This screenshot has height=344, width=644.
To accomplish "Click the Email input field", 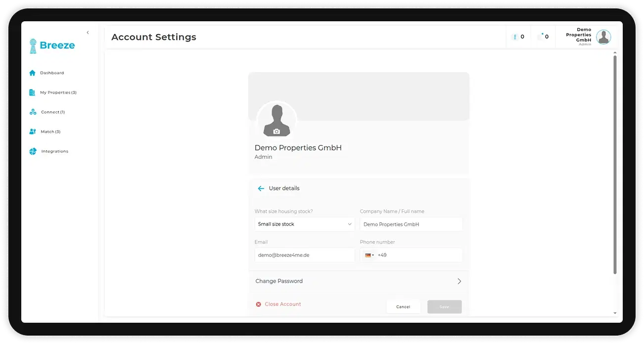I will click(305, 255).
